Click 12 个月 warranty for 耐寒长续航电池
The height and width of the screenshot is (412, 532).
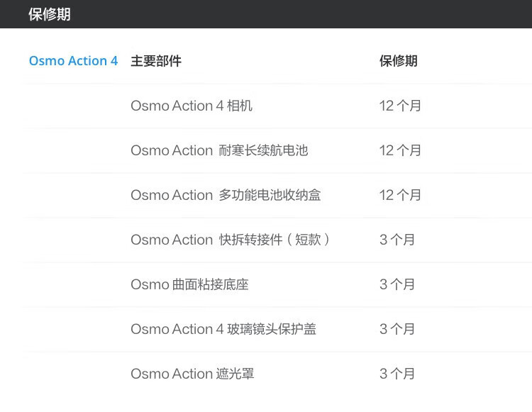[400, 150]
